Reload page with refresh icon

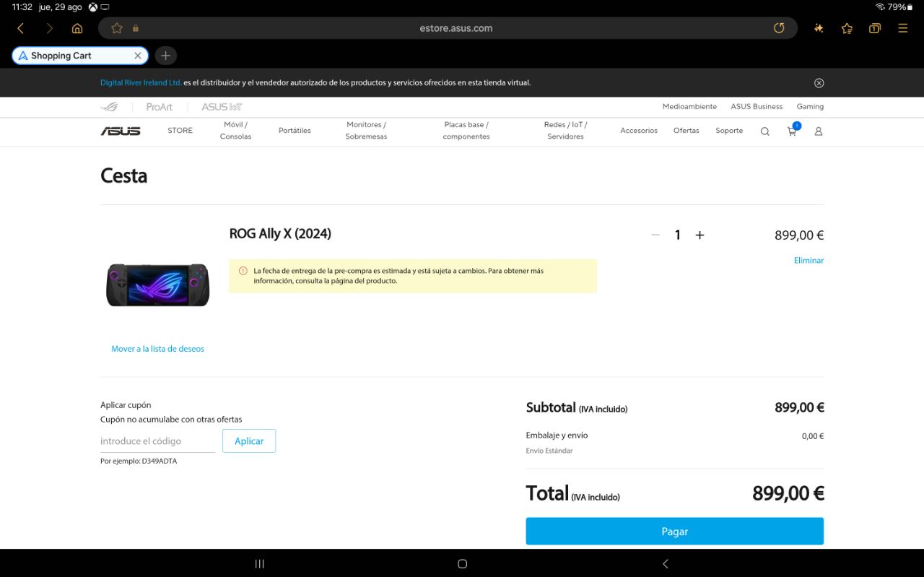pyautogui.click(x=779, y=28)
